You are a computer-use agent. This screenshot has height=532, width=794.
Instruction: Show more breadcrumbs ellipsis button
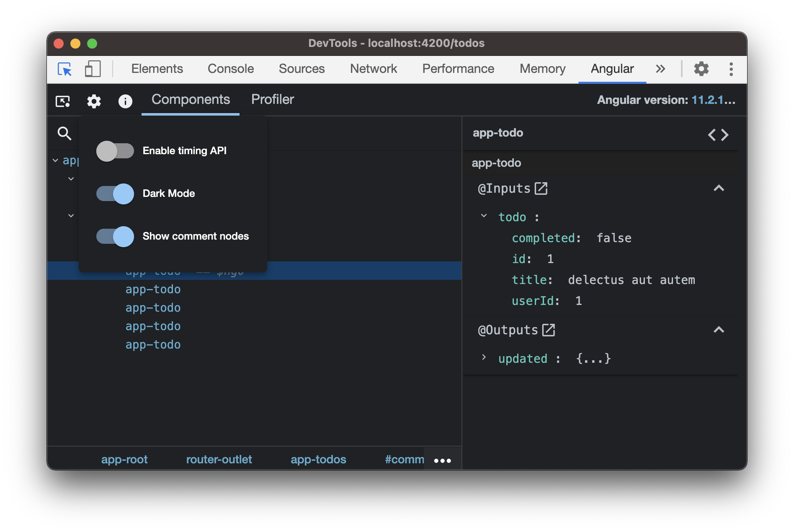point(442,460)
